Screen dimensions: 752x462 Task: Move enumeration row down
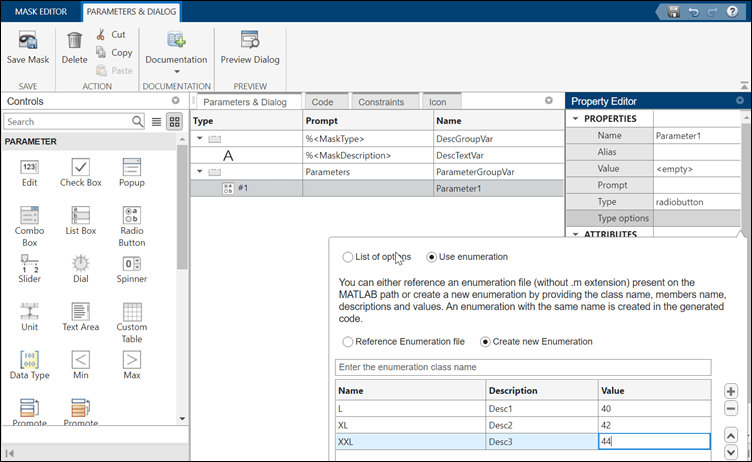click(731, 452)
